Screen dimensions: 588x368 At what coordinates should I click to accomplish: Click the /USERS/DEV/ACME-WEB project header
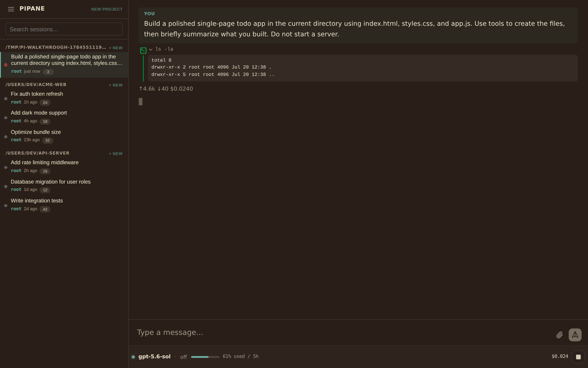(x=36, y=85)
